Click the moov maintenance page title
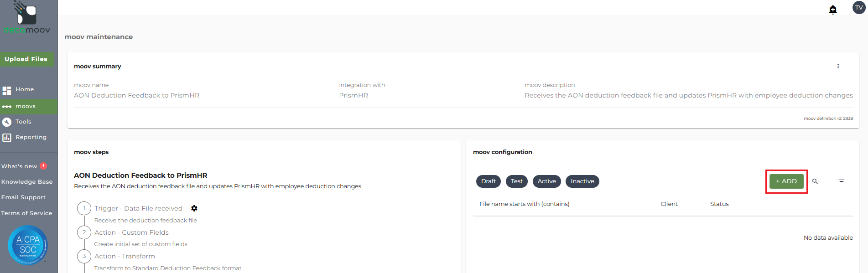The image size is (868, 273). click(99, 37)
